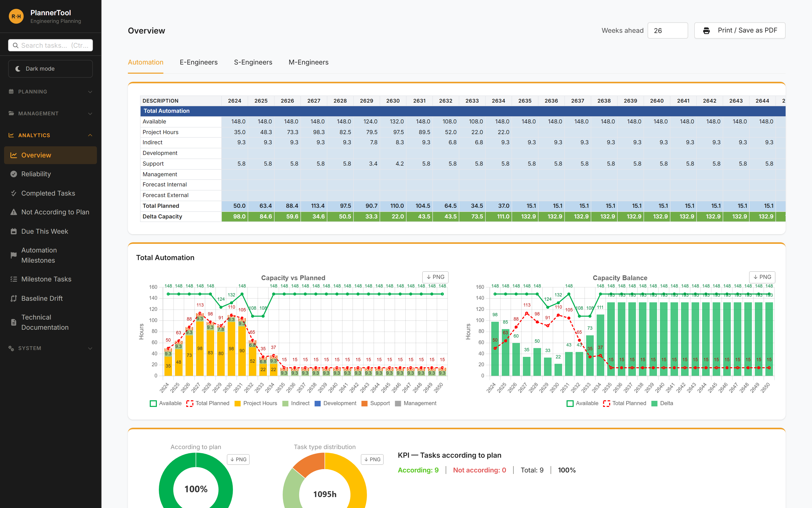Click the Forecast External row label

click(165, 195)
